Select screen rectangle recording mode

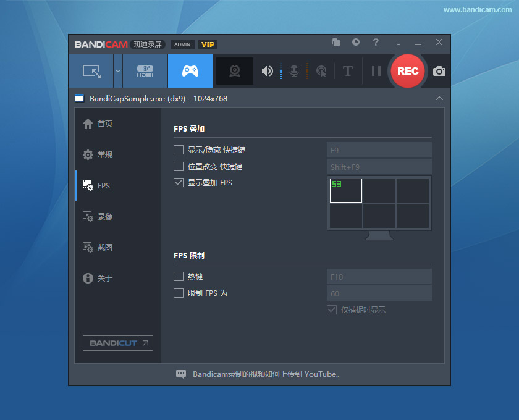point(91,71)
